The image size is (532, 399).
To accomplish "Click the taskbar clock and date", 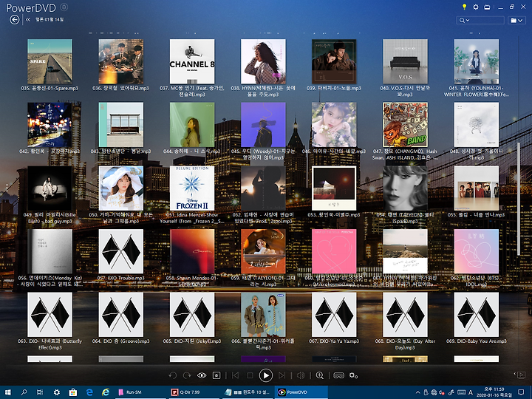I will click(x=494, y=392).
